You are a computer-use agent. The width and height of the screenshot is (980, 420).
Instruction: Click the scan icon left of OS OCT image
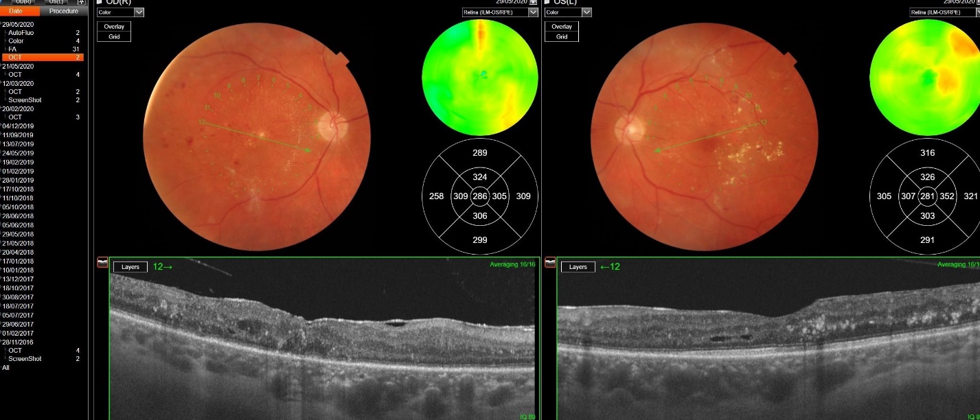click(x=550, y=262)
